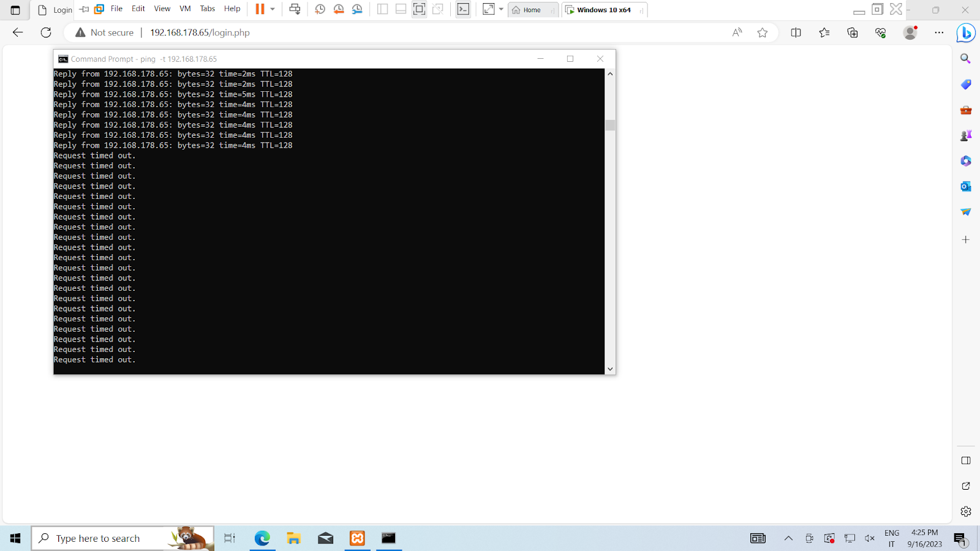Viewport: 980px width, 551px height.
Task: Open Task View on the taskbar
Action: coord(230,538)
